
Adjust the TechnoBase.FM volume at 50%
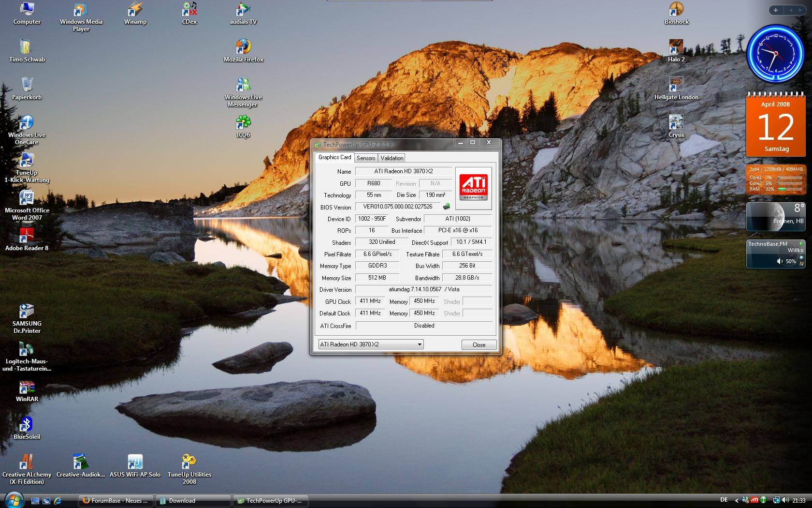(x=786, y=261)
